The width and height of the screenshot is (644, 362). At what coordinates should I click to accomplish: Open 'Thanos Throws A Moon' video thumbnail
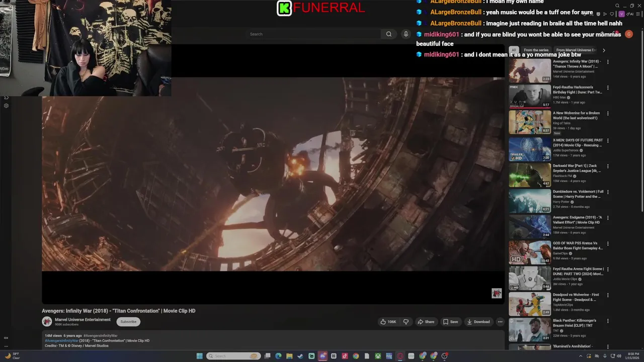(x=530, y=70)
